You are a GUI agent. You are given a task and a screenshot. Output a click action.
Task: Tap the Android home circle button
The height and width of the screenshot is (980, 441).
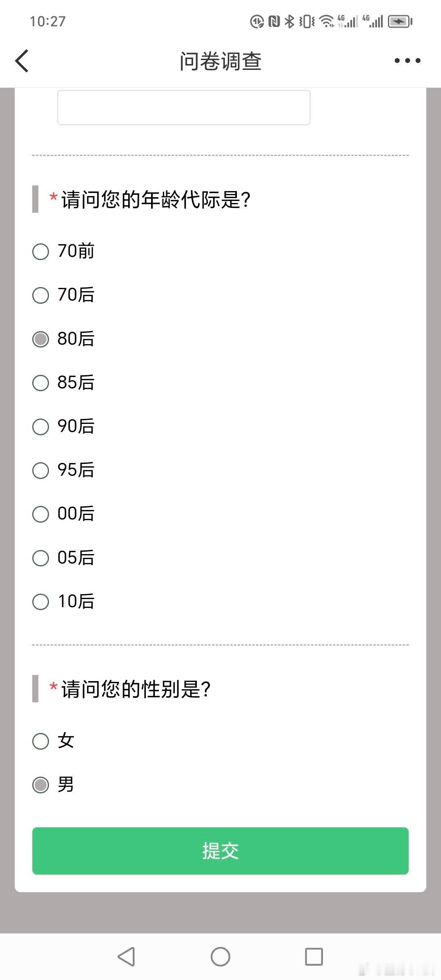click(x=220, y=956)
